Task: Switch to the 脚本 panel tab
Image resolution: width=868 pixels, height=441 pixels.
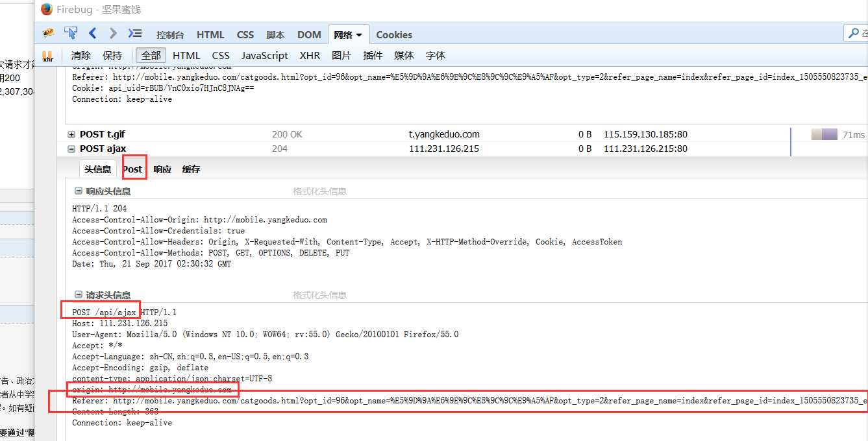Action: tap(275, 35)
